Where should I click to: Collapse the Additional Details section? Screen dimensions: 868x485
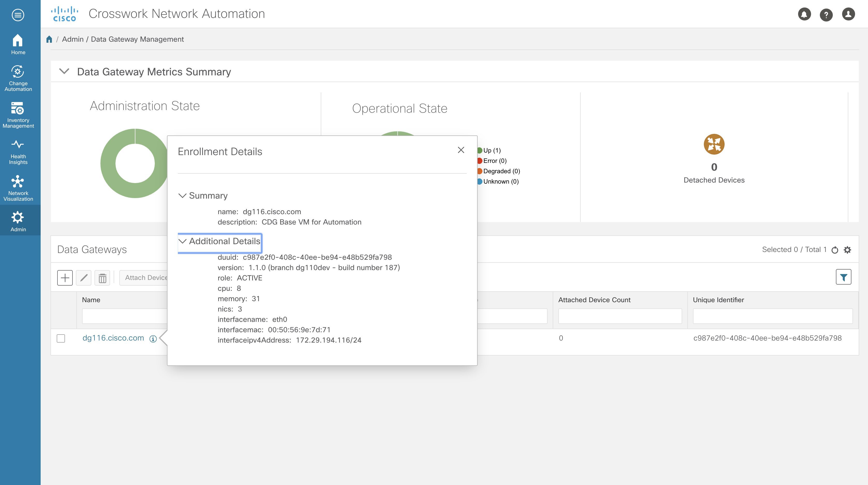tap(183, 241)
